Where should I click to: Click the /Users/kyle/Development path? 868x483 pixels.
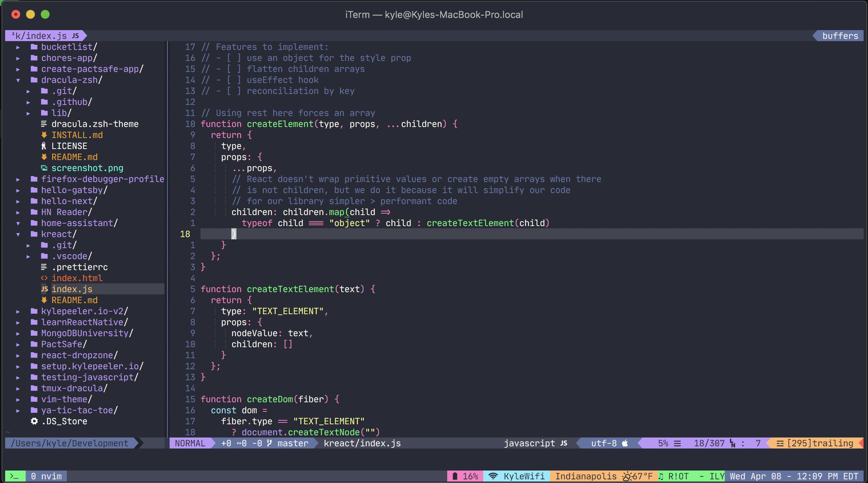click(69, 443)
